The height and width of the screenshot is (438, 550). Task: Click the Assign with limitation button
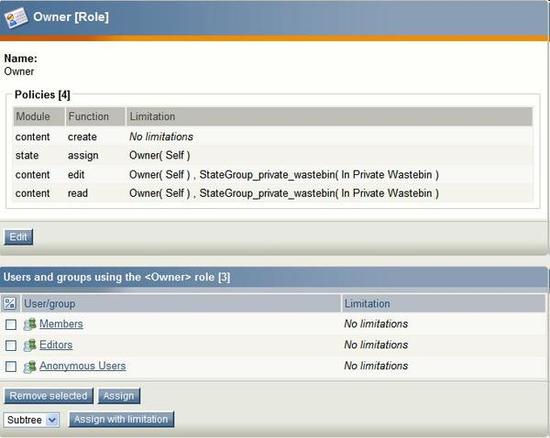(x=121, y=419)
